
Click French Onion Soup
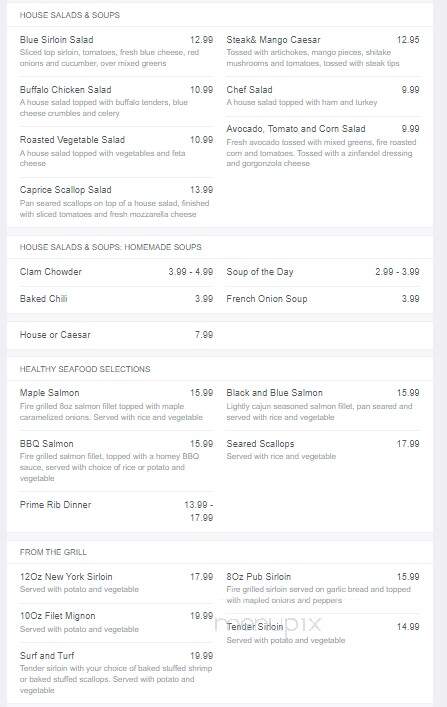point(323,298)
